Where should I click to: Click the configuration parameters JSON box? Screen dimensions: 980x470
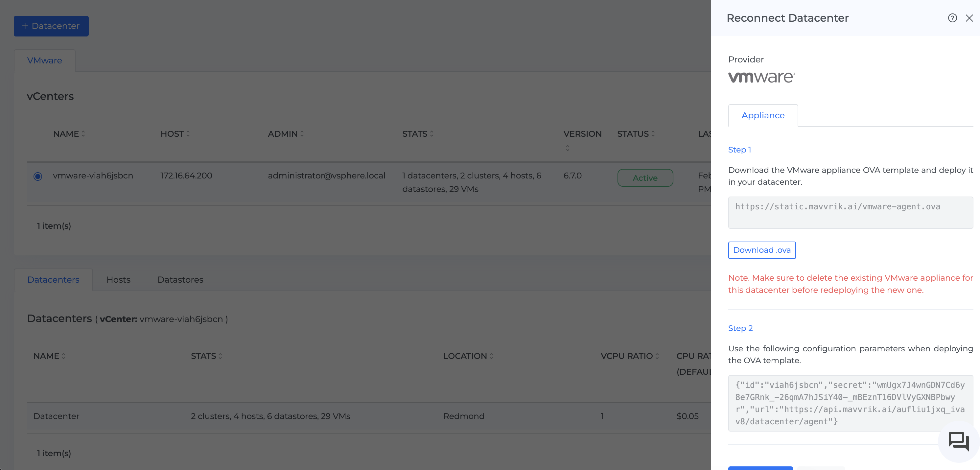850,403
